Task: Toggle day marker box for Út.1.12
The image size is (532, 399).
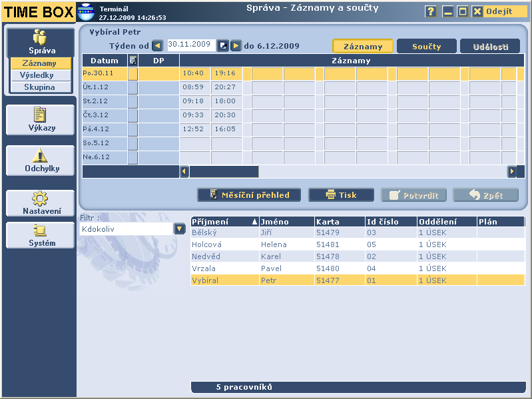Action: pyautogui.click(x=133, y=87)
